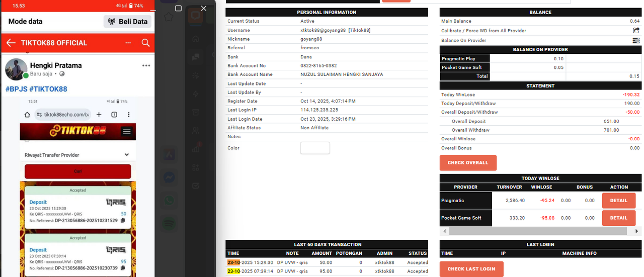The width and height of the screenshot is (644, 277).
Task: Click the Referral value fromseo
Action: (x=310, y=48)
